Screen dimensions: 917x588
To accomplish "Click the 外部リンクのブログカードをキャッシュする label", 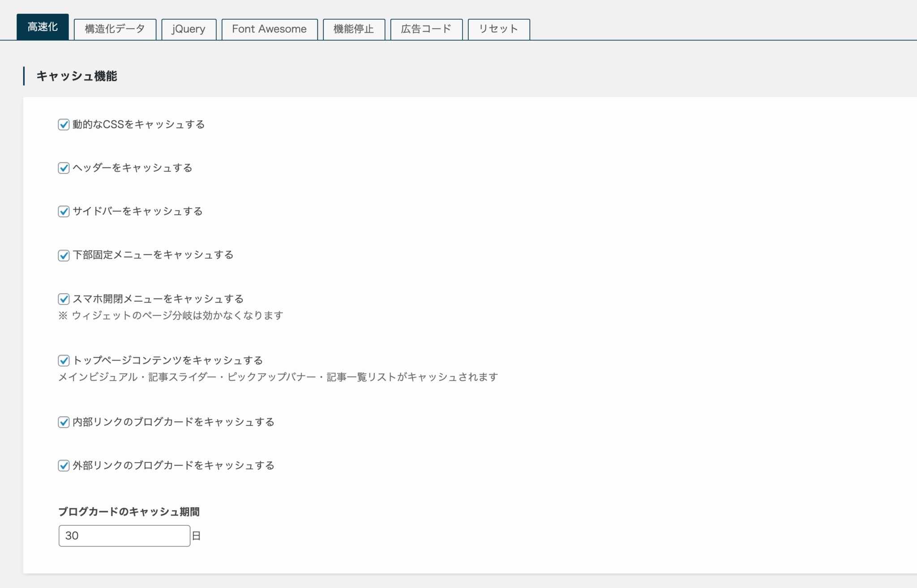I will pos(173,465).
